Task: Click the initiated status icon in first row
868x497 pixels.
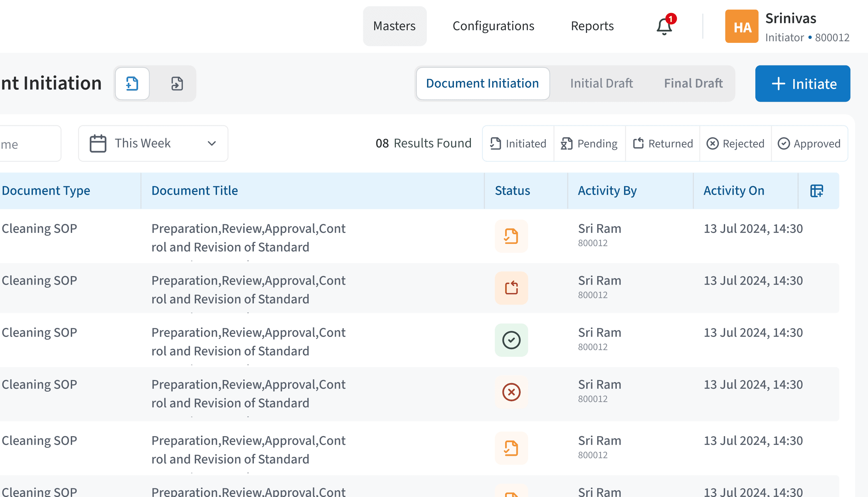Action: tap(511, 236)
